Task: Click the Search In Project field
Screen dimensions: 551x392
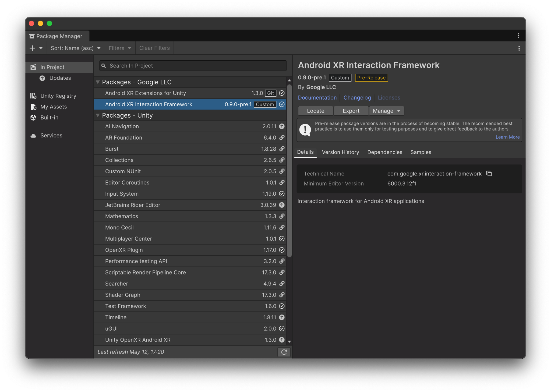Action: coord(193,66)
